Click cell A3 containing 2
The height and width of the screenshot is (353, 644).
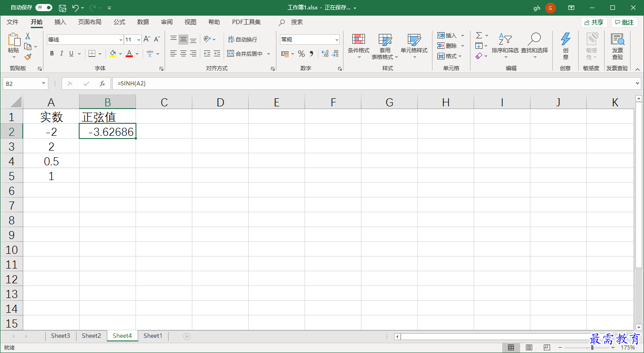click(x=51, y=146)
